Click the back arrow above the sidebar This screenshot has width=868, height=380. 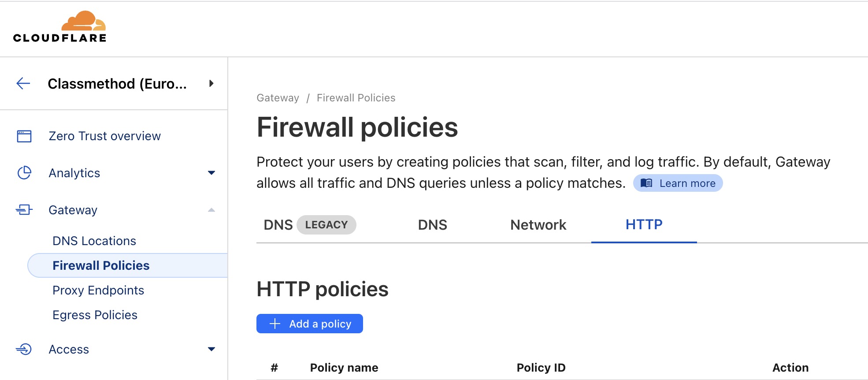tap(23, 84)
